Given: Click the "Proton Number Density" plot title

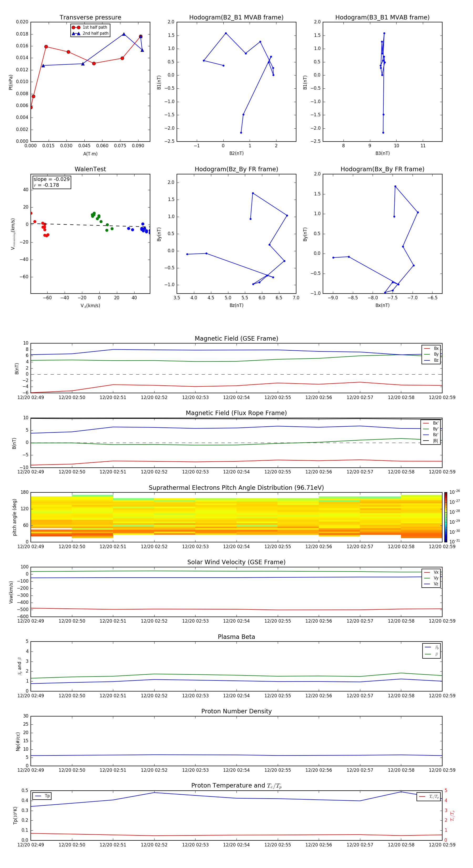Looking at the screenshot, I should point(236,711).
